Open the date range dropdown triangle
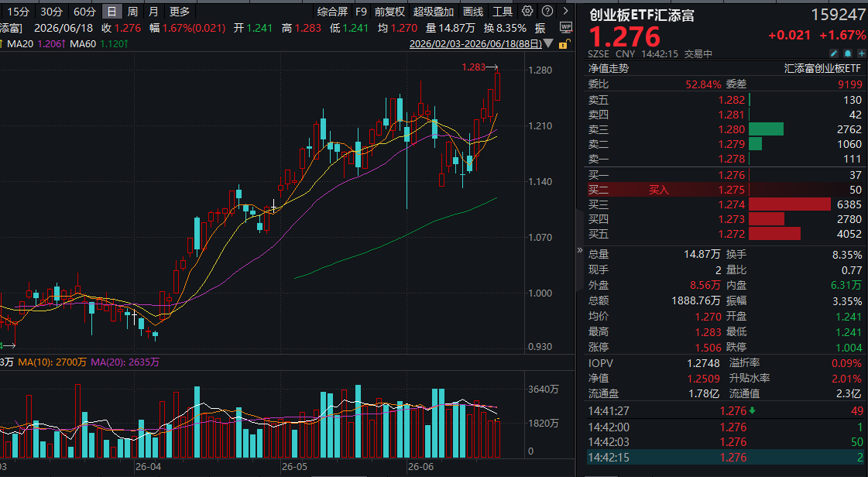Viewport: 868px width, 477px height. 548,43
